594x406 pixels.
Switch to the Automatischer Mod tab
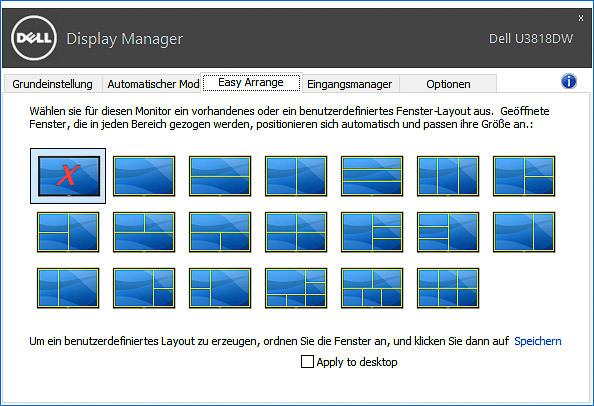point(153,84)
